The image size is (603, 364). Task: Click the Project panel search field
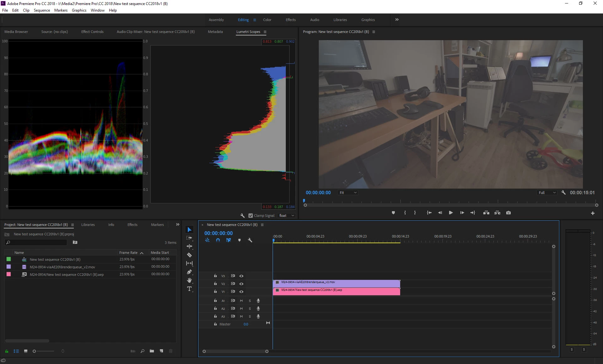pyautogui.click(x=38, y=242)
